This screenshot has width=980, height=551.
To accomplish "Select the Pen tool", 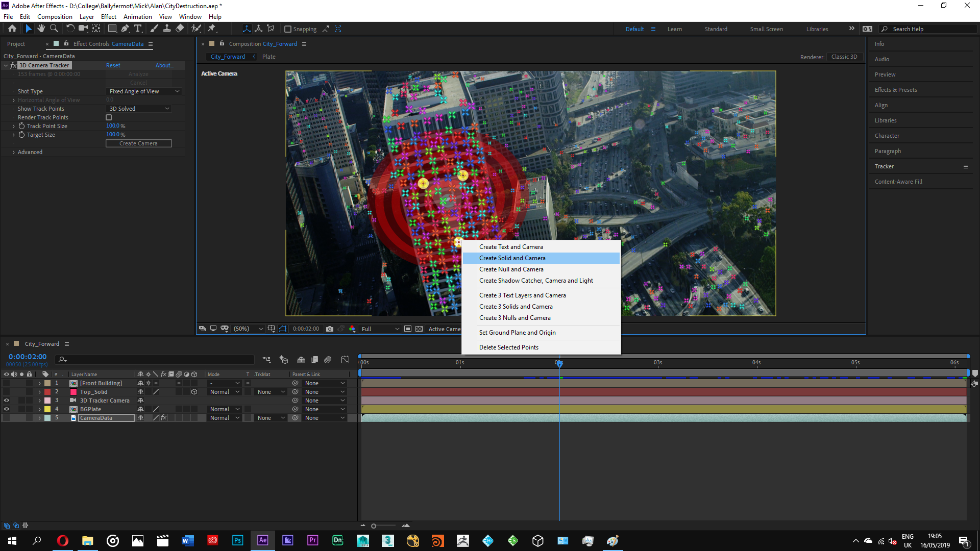I will [x=125, y=29].
